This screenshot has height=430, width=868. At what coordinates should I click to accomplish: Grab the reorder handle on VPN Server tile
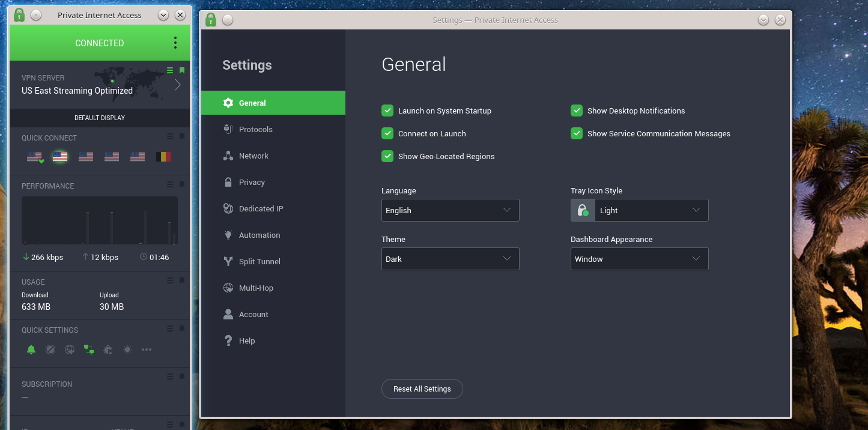[x=170, y=70]
